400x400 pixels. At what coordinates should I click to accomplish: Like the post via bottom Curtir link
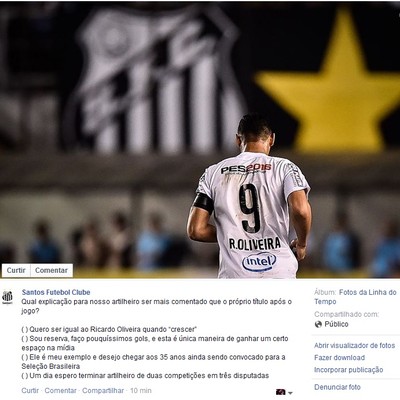tap(30, 391)
